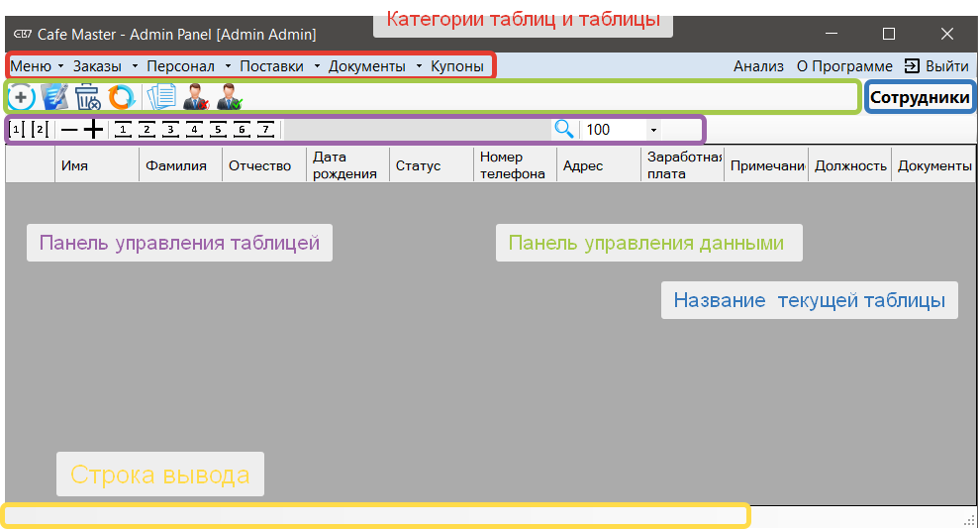
Task: Click the Отчество column header
Action: click(x=264, y=165)
